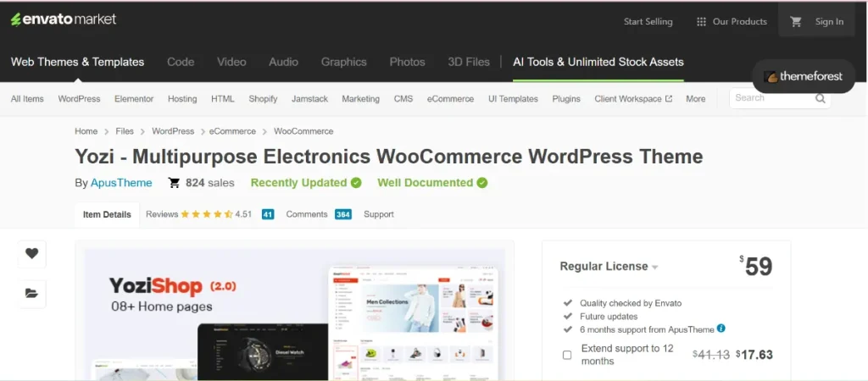The width and height of the screenshot is (868, 381).
Task: Add item to favorites with heart icon
Action: 32,254
